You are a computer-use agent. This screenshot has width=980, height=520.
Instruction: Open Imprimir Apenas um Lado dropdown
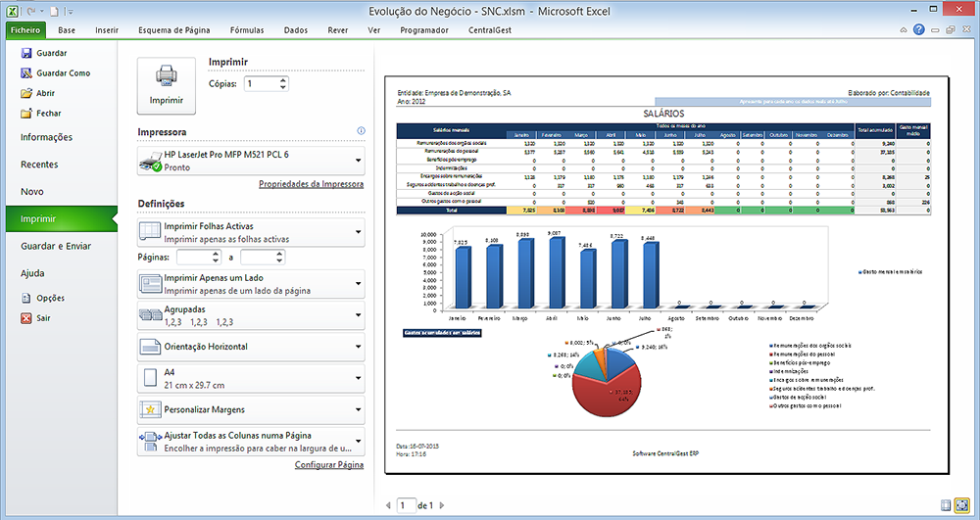pos(251,284)
